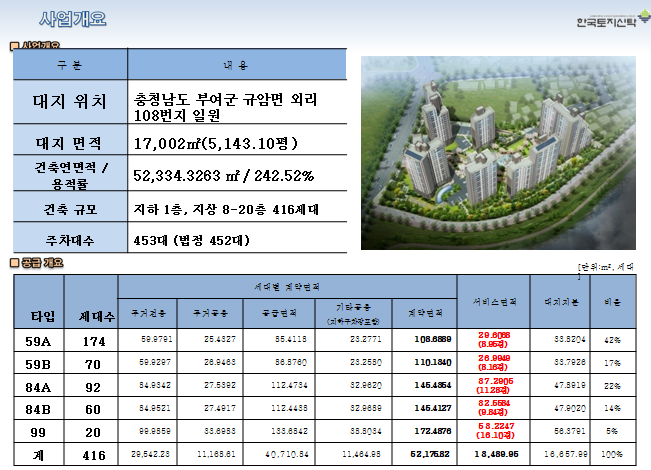Select the 59B type cell
This screenshot has height=470, width=651.
point(38,364)
